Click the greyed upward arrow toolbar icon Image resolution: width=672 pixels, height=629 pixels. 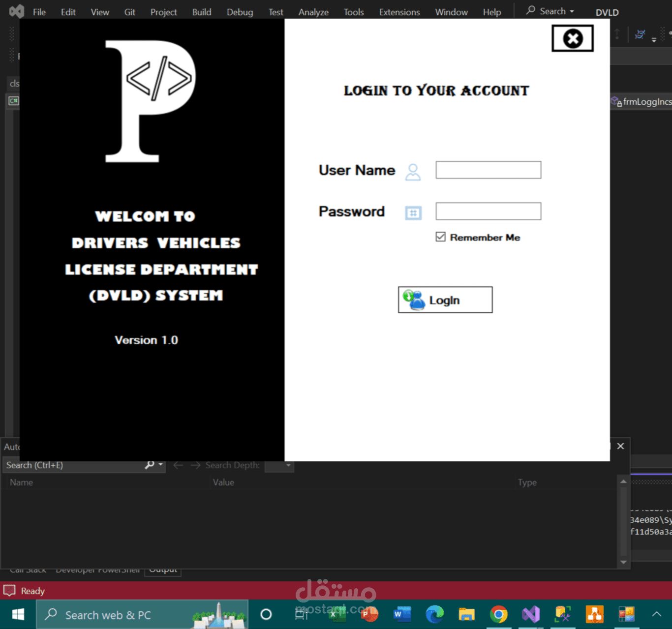617,34
